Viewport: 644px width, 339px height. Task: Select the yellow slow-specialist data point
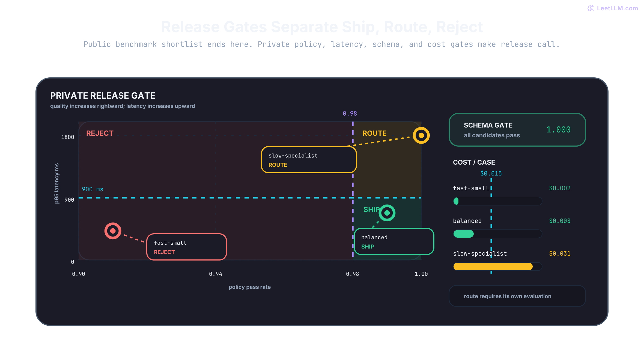421,135
